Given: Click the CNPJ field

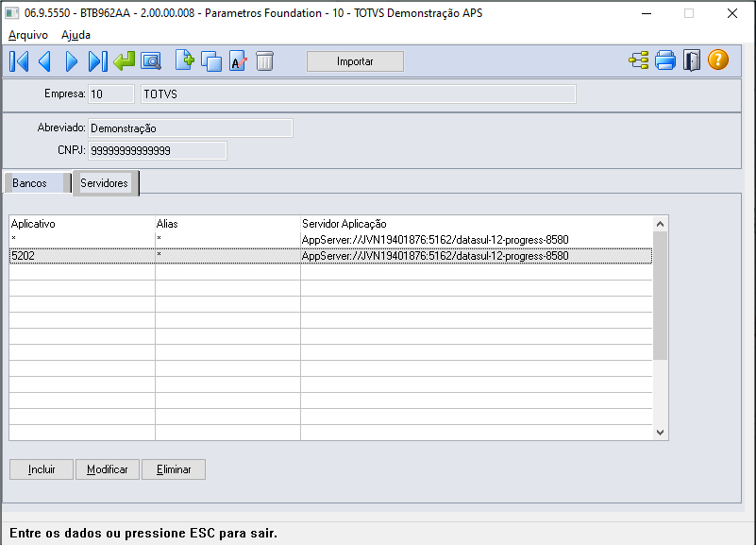Looking at the screenshot, I should [158, 150].
